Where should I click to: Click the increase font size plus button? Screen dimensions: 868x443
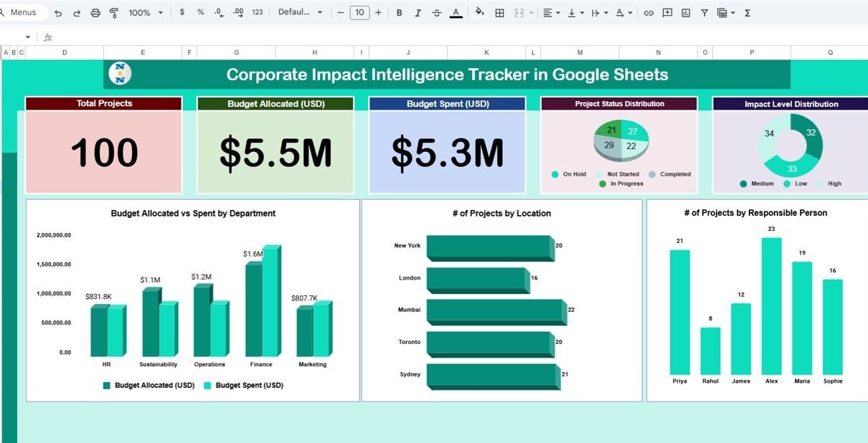pos(378,13)
